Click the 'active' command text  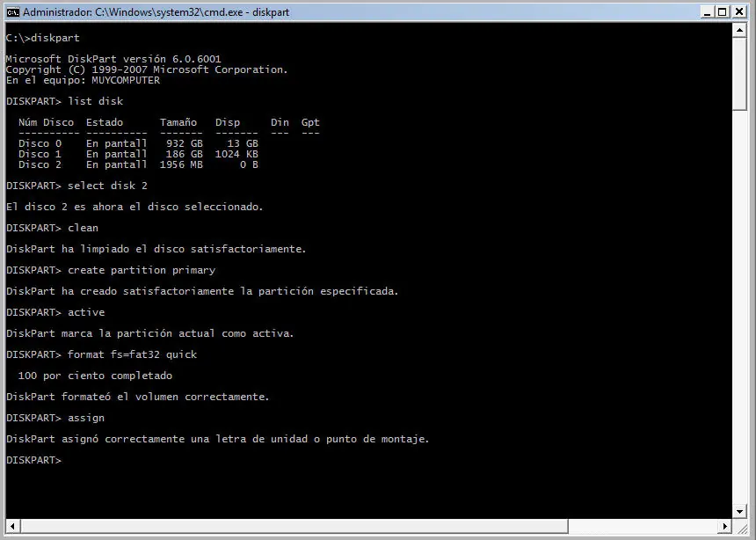click(86, 313)
